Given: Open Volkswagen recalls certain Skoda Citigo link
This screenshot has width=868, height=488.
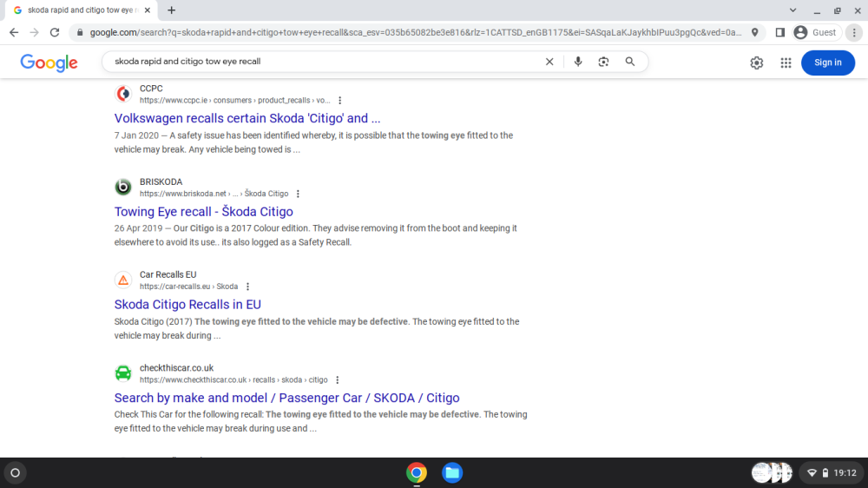Looking at the screenshot, I should coord(247,118).
